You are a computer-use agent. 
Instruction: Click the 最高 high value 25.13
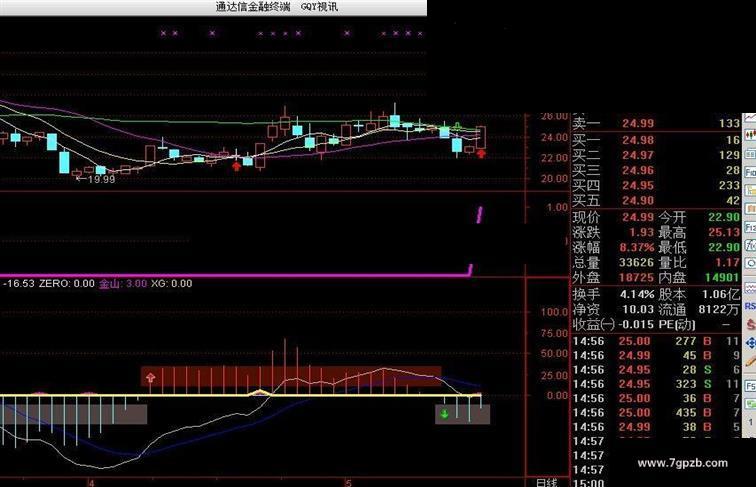[x=724, y=232]
